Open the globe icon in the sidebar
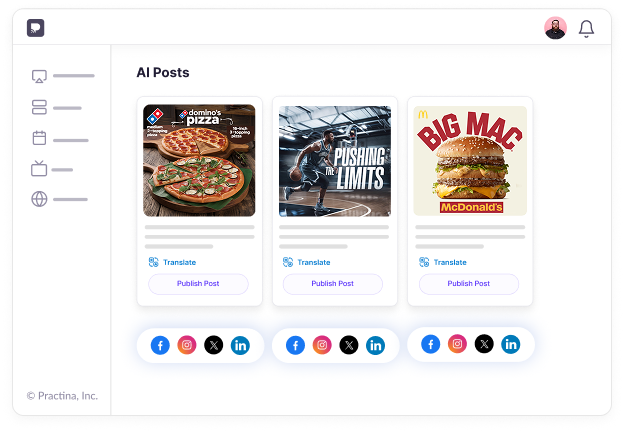Screen dimensions: 624x431 pos(39,199)
